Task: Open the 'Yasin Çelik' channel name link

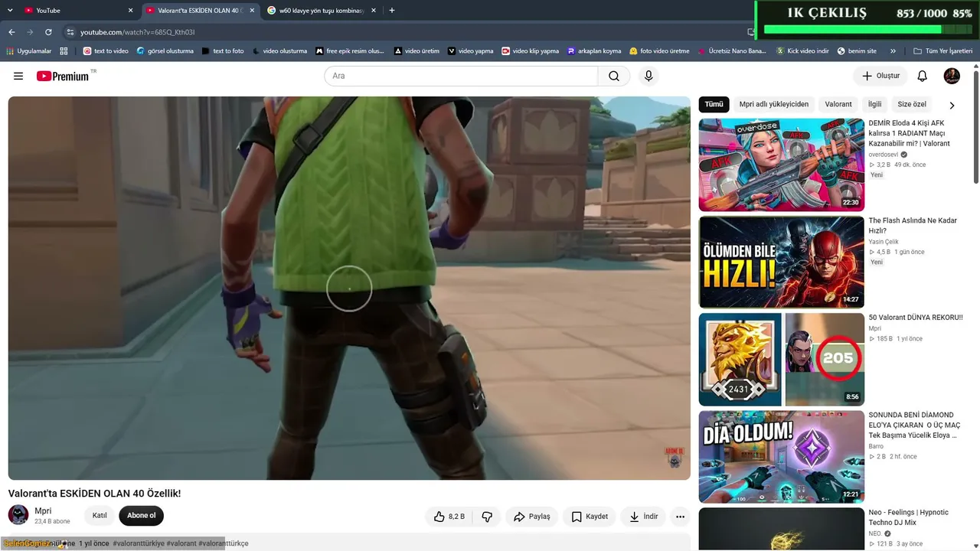Action: tap(884, 242)
